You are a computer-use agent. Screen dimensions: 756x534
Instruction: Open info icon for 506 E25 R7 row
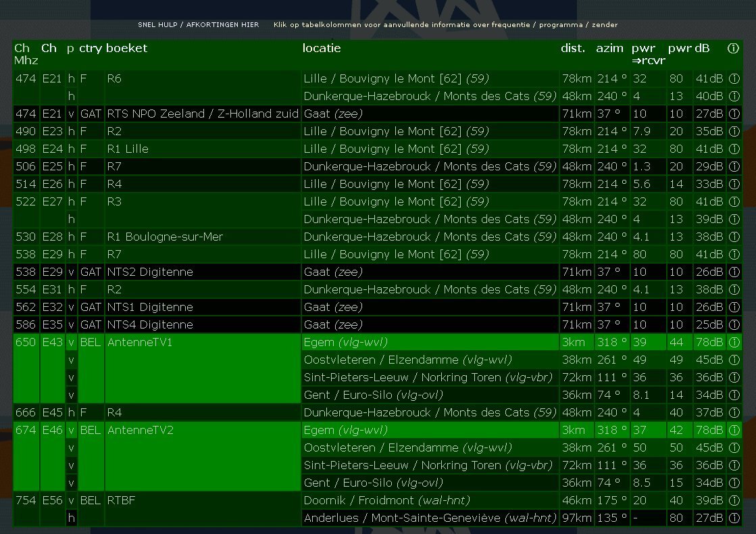[734, 166]
